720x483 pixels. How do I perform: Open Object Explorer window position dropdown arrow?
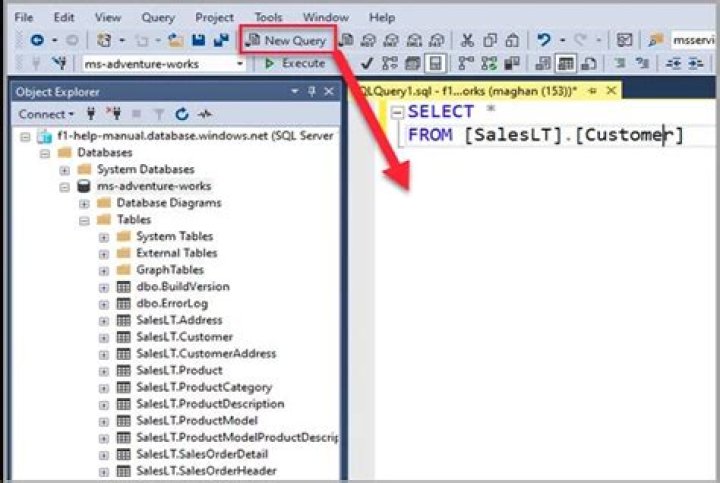[295, 91]
